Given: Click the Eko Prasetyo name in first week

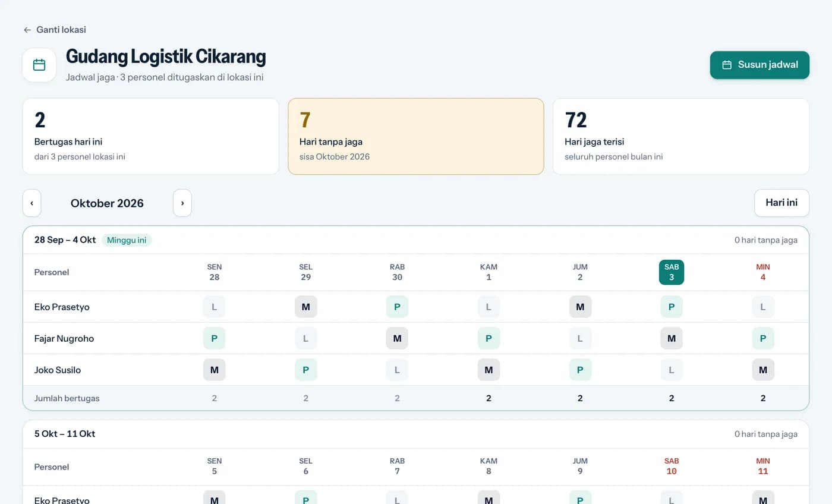Looking at the screenshot, I should point(62,307).
